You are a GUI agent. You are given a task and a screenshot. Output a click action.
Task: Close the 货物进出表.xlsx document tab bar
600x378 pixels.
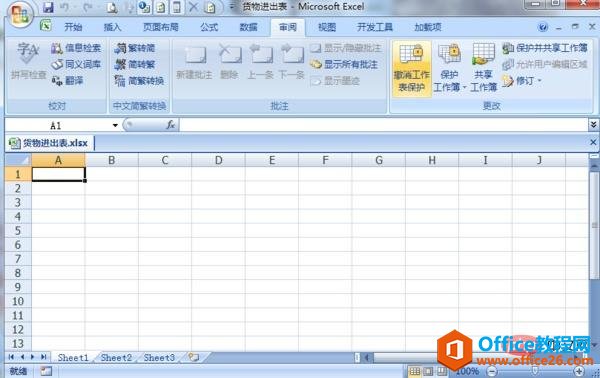[593, 142]
